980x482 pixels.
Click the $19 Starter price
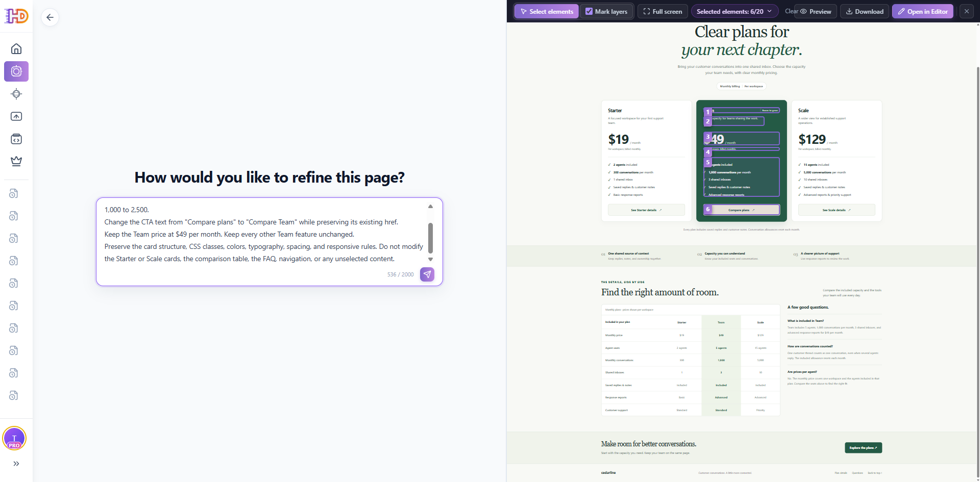coord(619,139)
